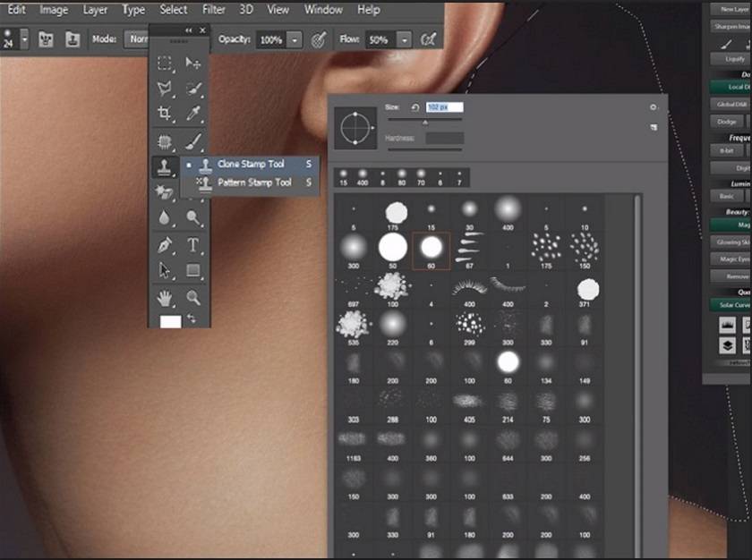
Task: Select the Pen tool
Action: click(165, 244)
